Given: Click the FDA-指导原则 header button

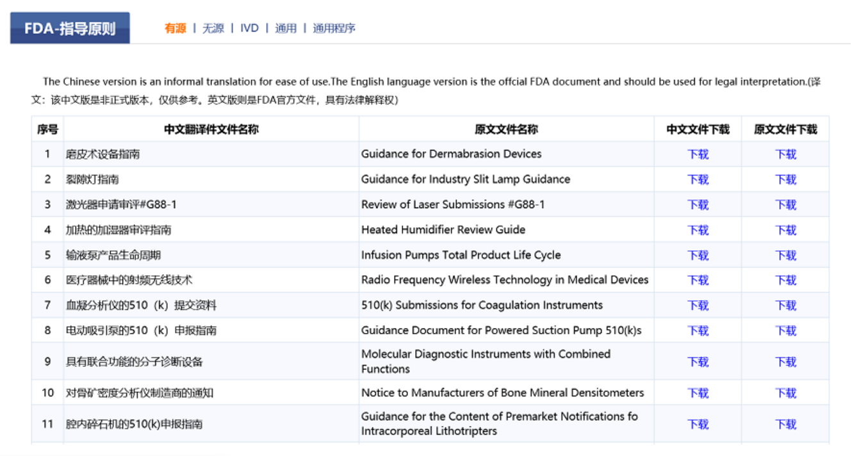Looking at the screenshot, I should (70, 29).
